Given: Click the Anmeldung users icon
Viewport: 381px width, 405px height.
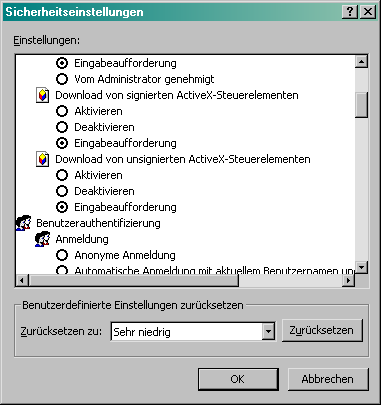Looking at the screenshot, I should point(43,239).
